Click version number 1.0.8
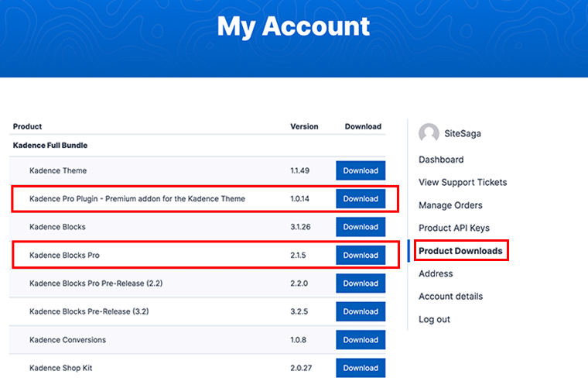Viewport: 588px width, 378px height. pos(298,340)
